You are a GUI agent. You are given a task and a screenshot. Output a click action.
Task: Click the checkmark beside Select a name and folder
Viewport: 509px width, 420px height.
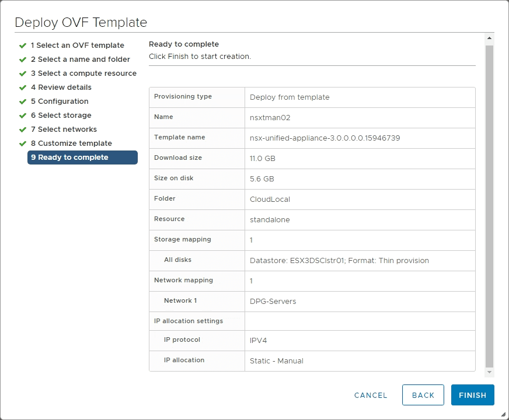tap(22, 59)
